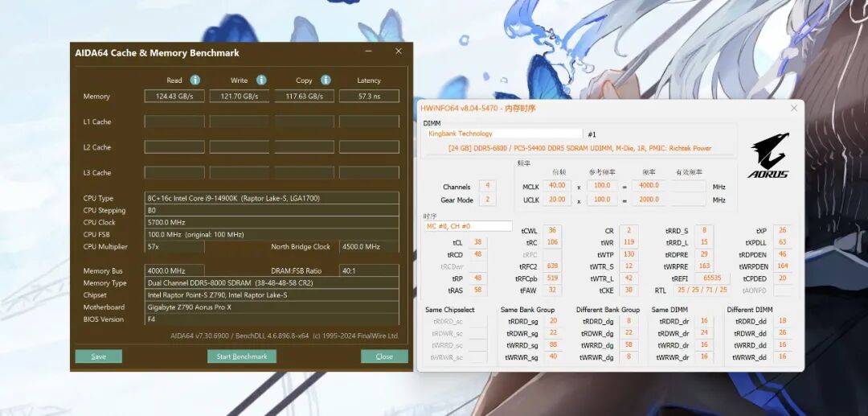Screen dimensions: 868x416
Task: Click Memory Read value 124.43 GB/s
Action: tap(174, 97)
